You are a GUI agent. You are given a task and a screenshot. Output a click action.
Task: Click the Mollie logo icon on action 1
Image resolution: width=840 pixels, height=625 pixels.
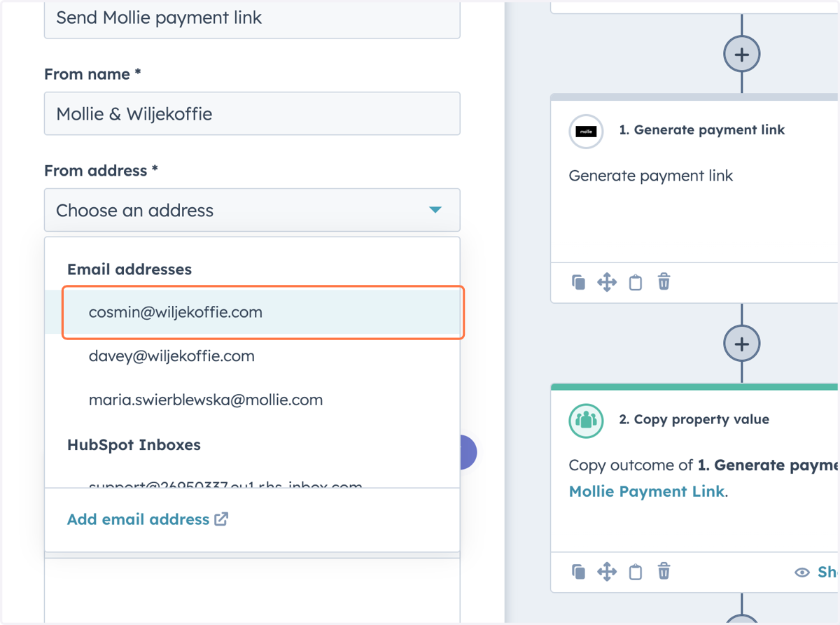tap(587, 132)
